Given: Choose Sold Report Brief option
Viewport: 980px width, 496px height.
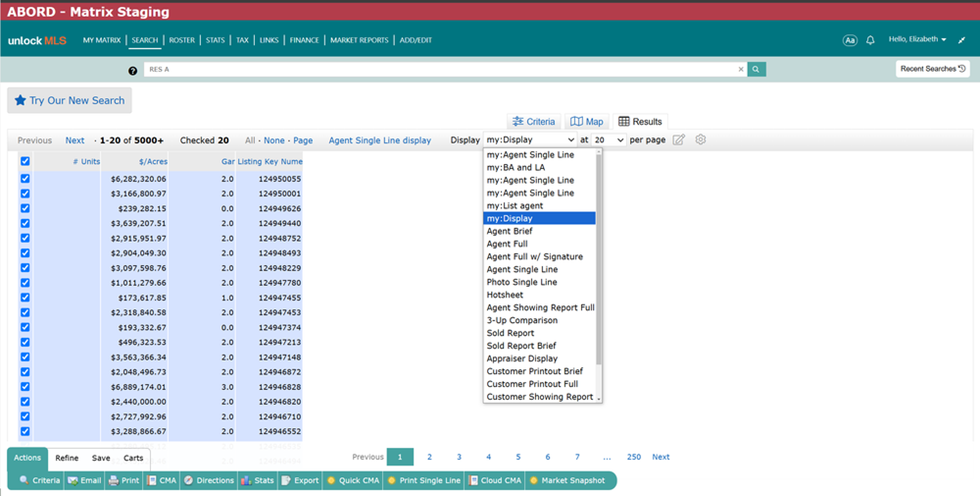Looking at the screenshot, I should pyautogui.click(x=539, y=346).
